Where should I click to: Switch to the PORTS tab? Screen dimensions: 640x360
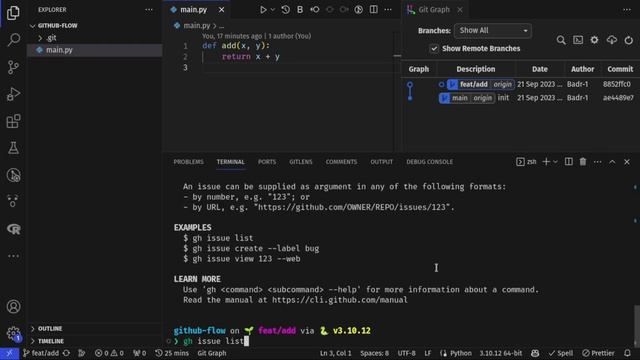pyautogui.click(x=267, y=162)
